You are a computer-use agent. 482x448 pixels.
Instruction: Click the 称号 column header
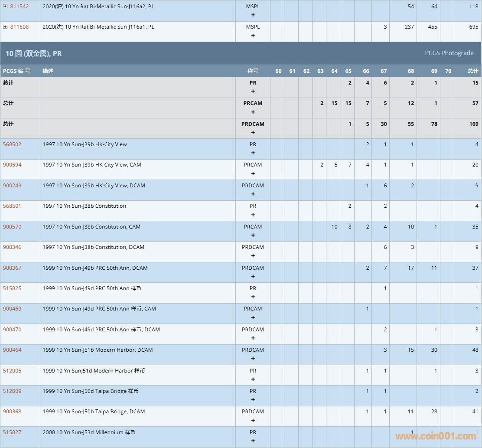pyautogui.click(x=253, y=71)
